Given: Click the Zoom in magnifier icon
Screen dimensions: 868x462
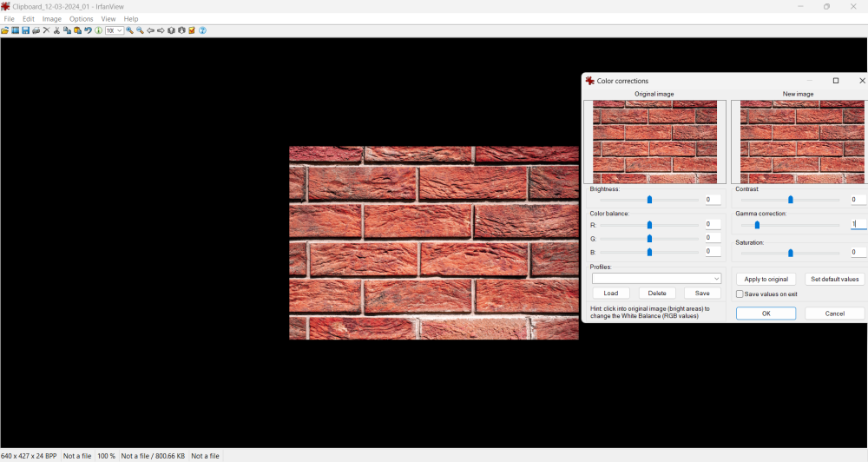Looking at the screenshot, I should click(129, 30).
